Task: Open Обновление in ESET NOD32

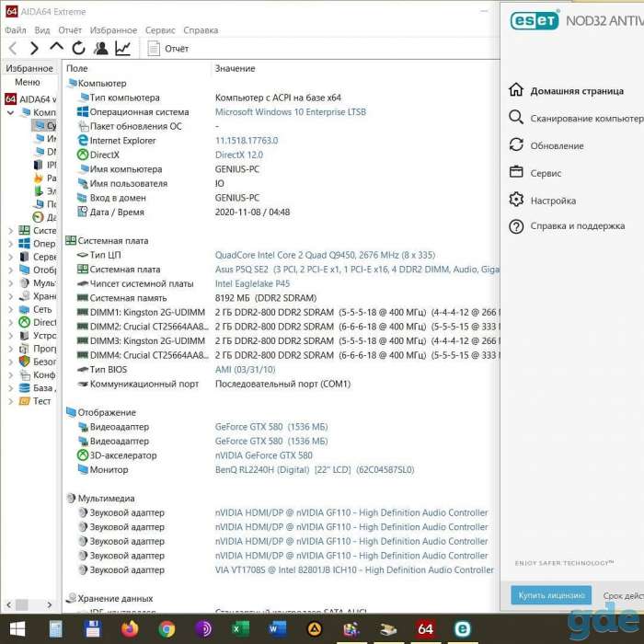Action: pyautogui.click(x=546, y=145)
